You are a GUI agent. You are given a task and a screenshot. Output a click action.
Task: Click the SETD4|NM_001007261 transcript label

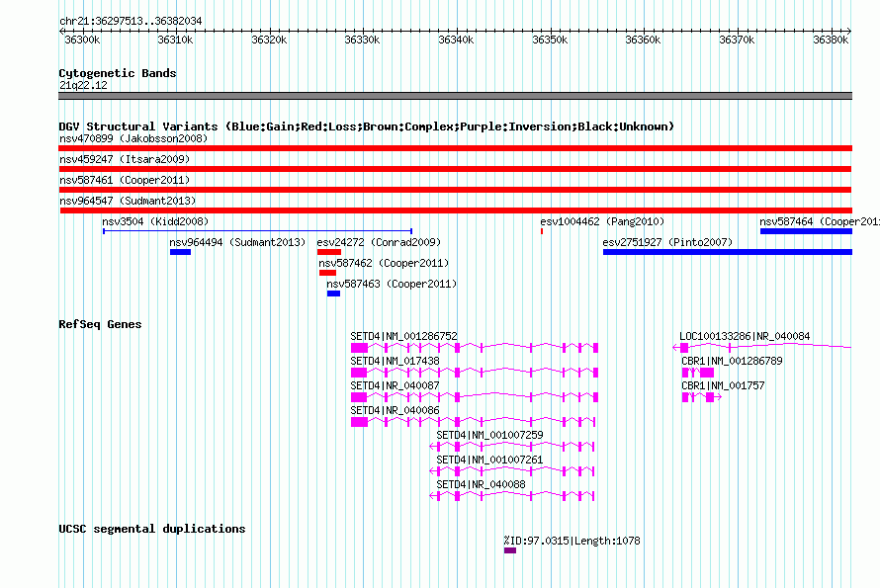490,460
